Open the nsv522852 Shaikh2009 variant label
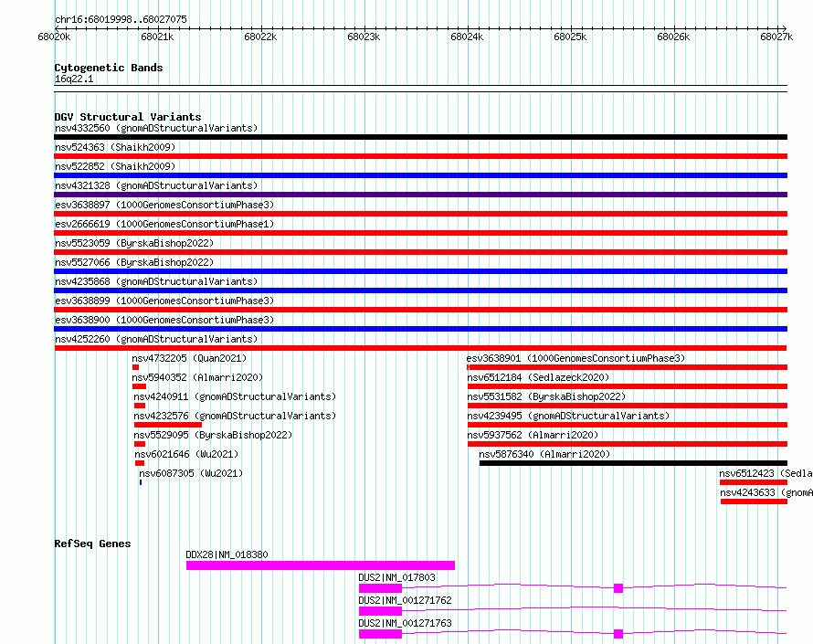813x644 pixels. 115,166
